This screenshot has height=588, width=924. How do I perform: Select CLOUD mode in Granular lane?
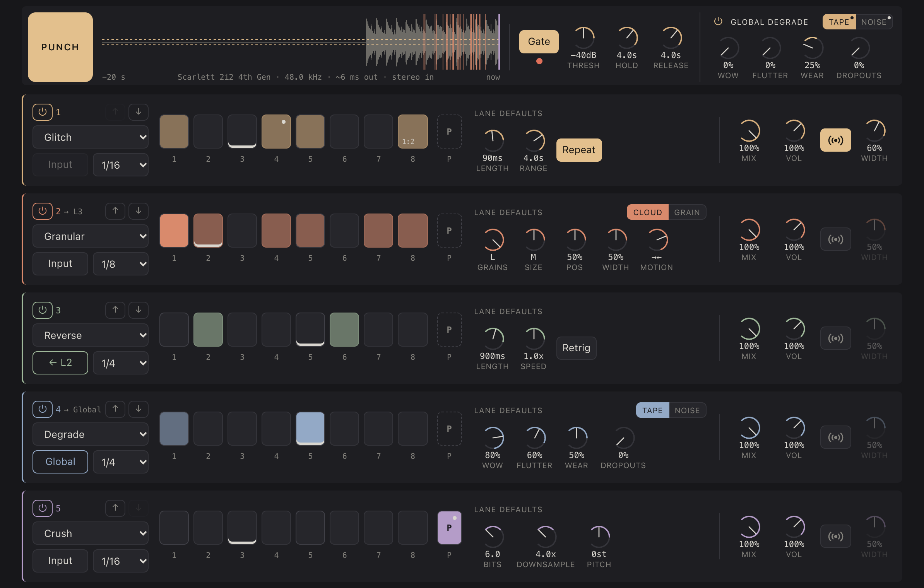click(x=648, y=212)
